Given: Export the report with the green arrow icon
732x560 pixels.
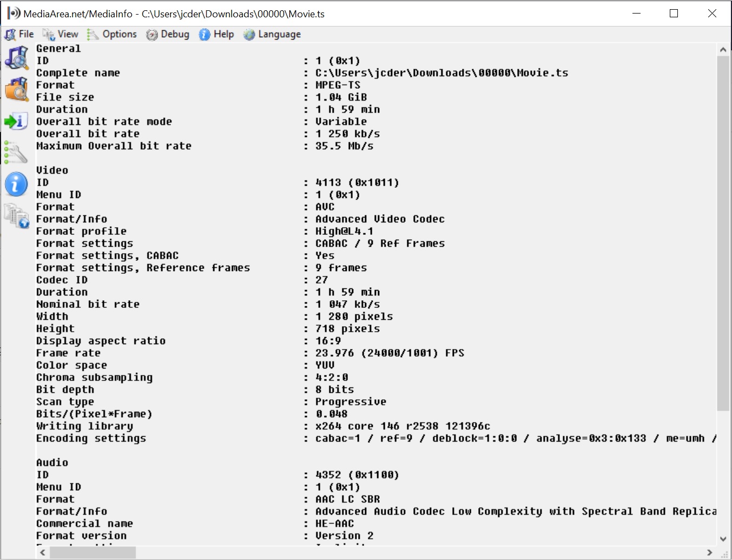Looking at the screenshot, I should (x=16, y=121).
